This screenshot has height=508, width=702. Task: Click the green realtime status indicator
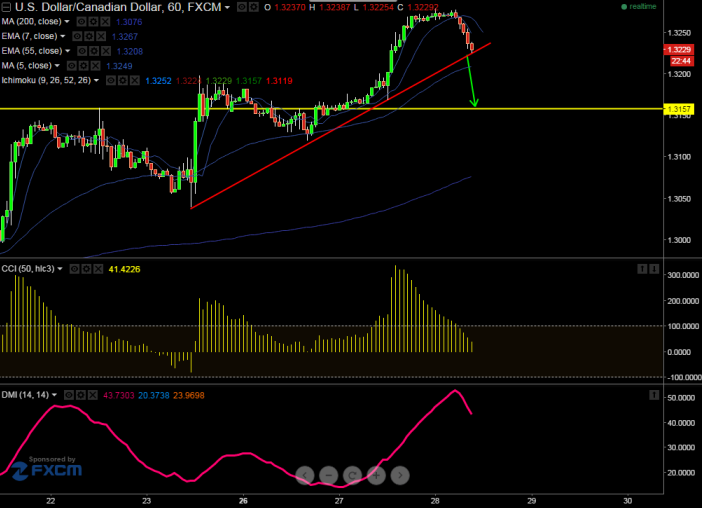pos(638,7)
